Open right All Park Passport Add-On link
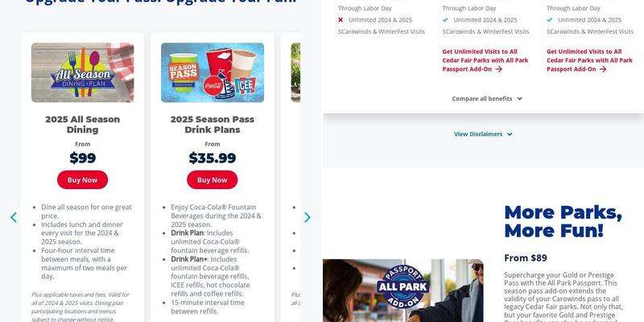 [x=590, y=60]
